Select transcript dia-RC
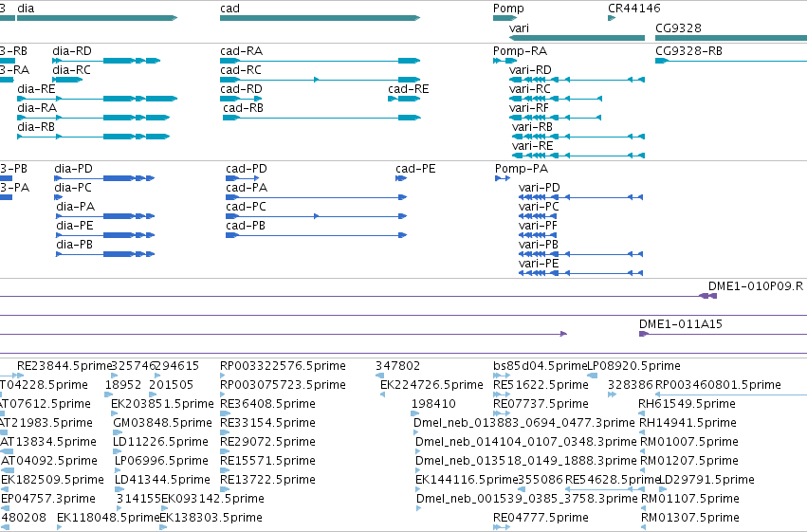Image resolution: width=807 pixels, height=532 pixels. (67, 80)
